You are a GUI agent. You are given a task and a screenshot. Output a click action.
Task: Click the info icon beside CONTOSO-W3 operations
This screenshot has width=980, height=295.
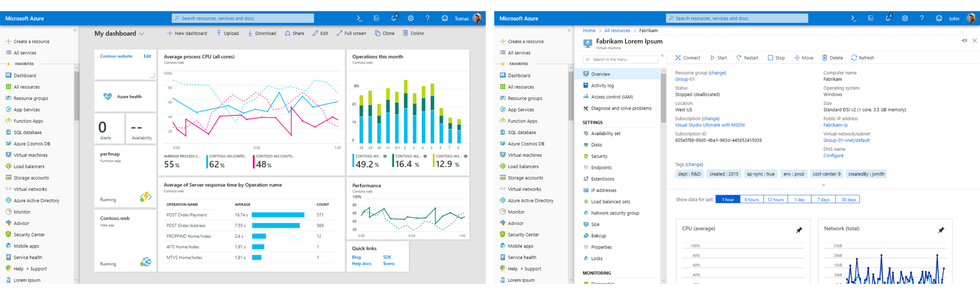[x=466, y=156]
